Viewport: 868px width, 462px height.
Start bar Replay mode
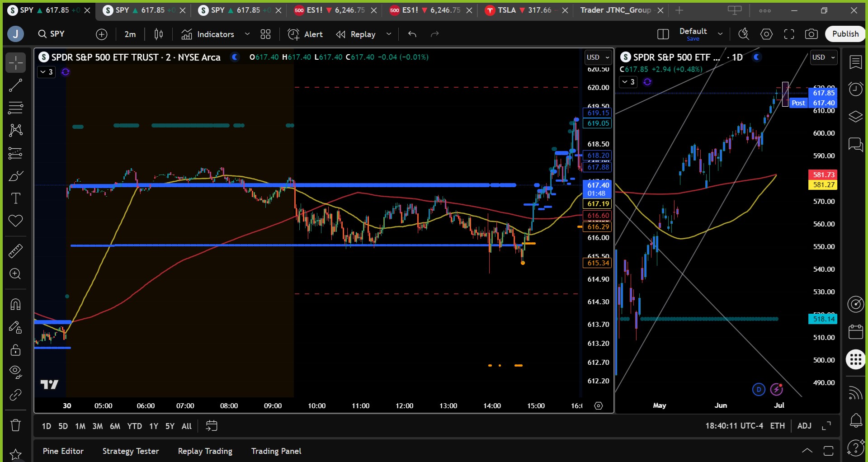click(x=356, y=34)
